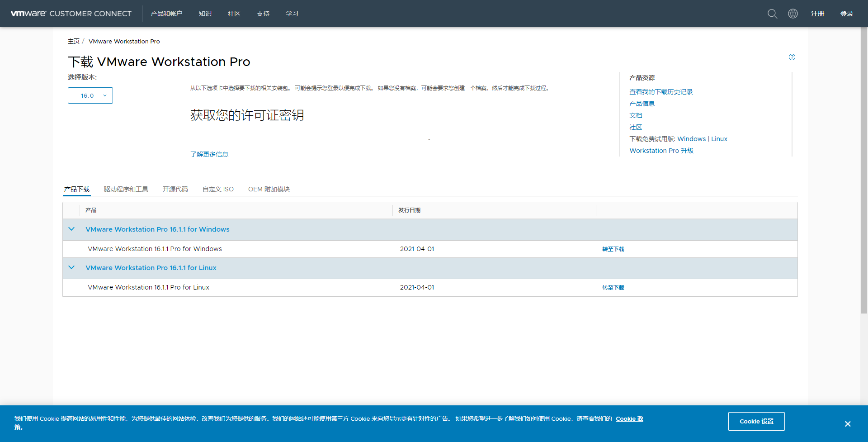Image resolution: width=868 pixels, height=442 pixels.
Task: Open 查看我的下载历史记录 link
Action: [x=661, y=92]
